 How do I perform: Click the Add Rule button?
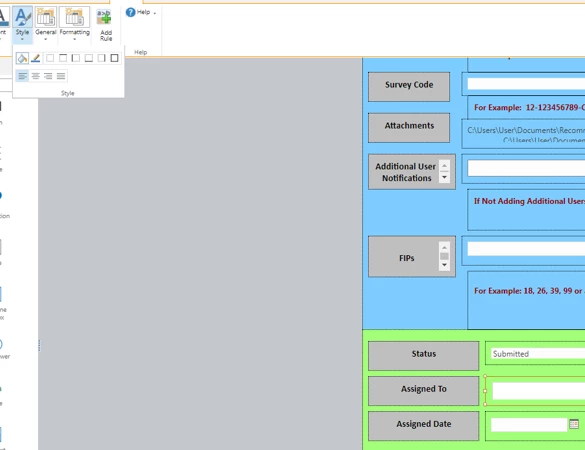(x=106, y=25)
